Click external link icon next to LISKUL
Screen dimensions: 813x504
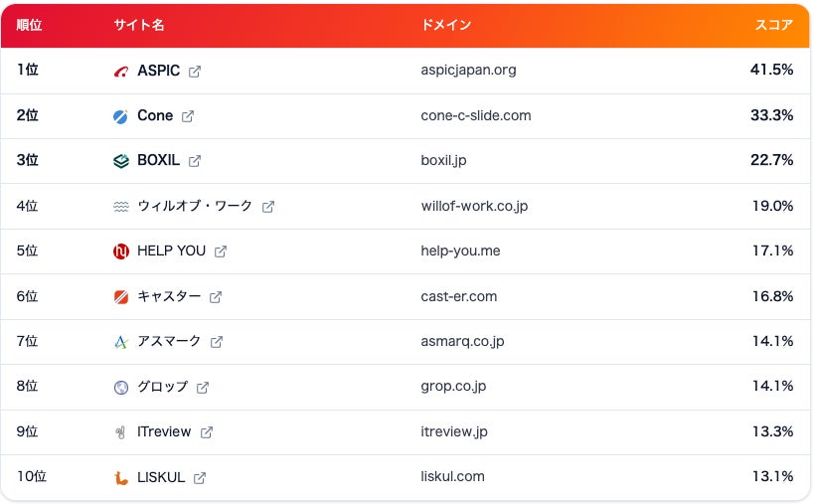tap(200, 478)
